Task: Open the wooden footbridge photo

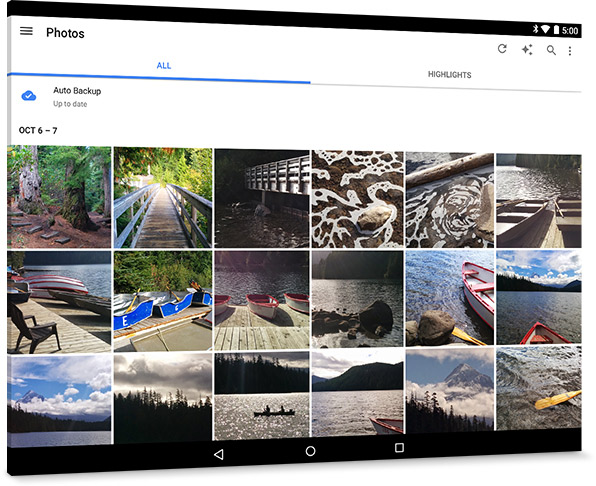Action: (x=163, y=198)
